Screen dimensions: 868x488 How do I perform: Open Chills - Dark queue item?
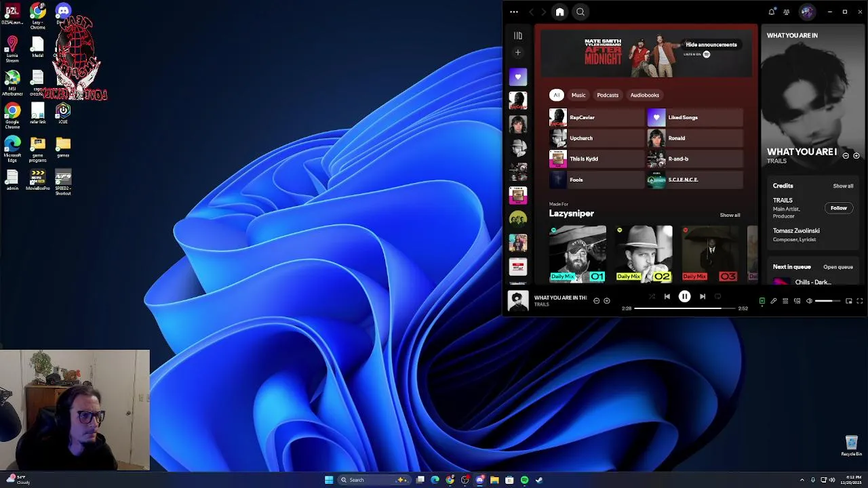[814, 282]
